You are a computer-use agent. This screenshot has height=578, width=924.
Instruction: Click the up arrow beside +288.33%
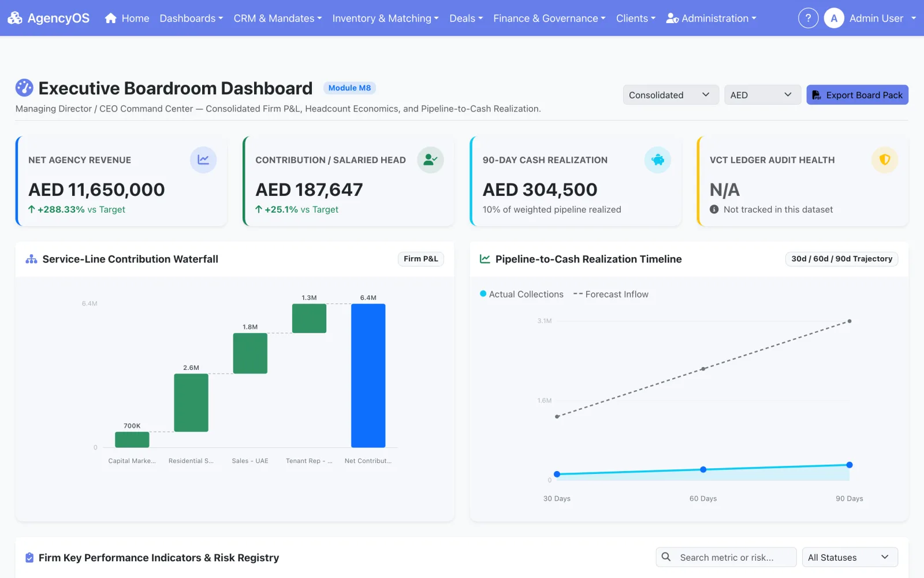(32, 209)
